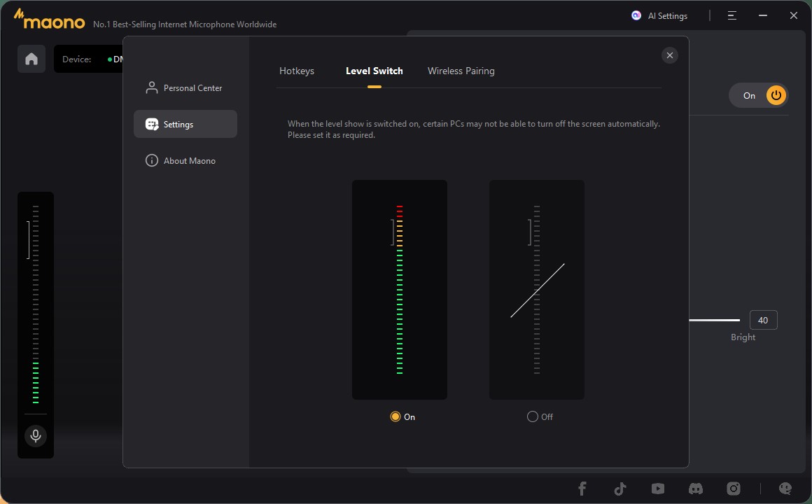812x504 pixels.
Task: Switch to the Hotkeys tab
Action: pyautogui.click(x=297, y=71)
